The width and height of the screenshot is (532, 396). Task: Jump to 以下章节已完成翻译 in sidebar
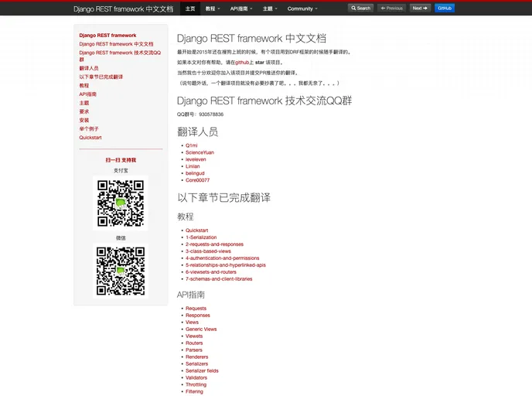pyautogui.click(x=101, y=77)
